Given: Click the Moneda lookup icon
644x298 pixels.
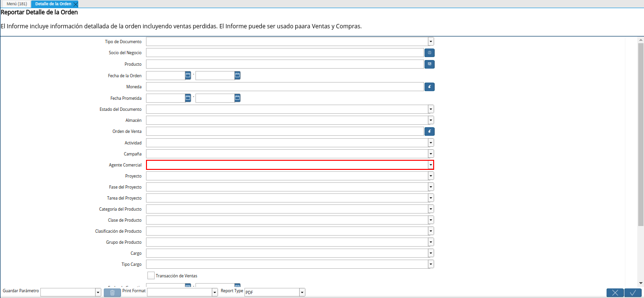Looking at the screenshot, I should (x=429, y=87).
